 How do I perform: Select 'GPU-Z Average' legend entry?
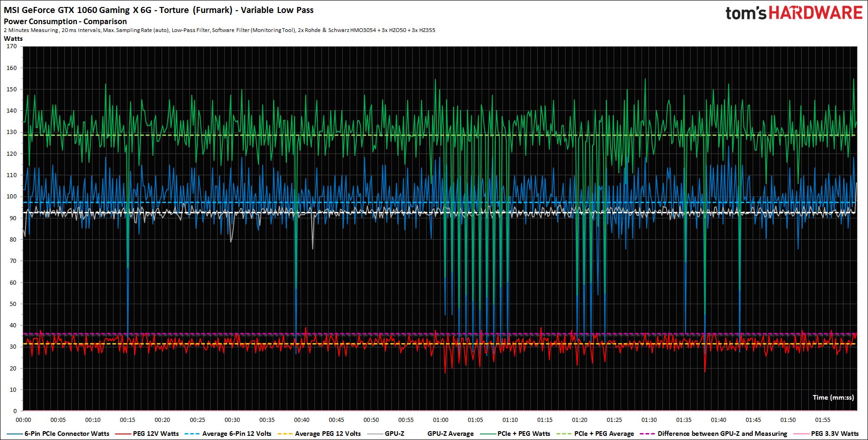(x=451, y=434)
